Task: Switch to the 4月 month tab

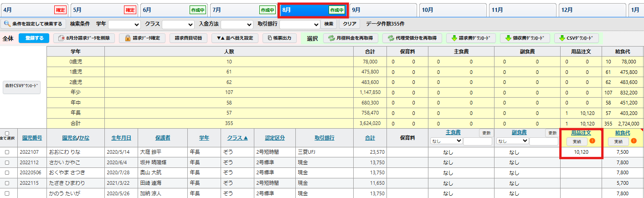Action: click(34, 10)
